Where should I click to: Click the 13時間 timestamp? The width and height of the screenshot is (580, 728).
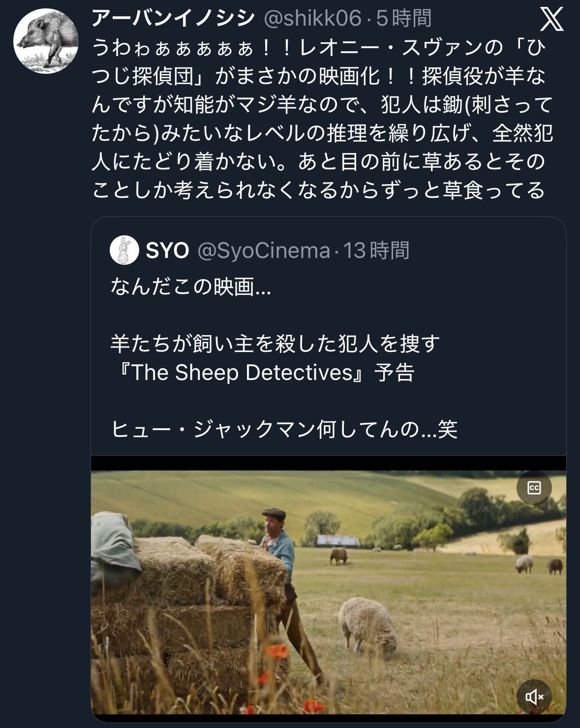click(x=376, y=251)
